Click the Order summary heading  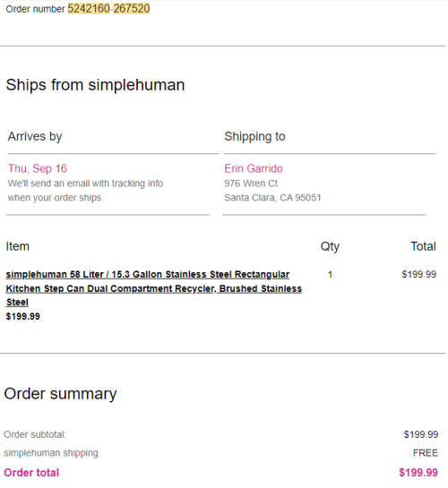tap(60, 394)
